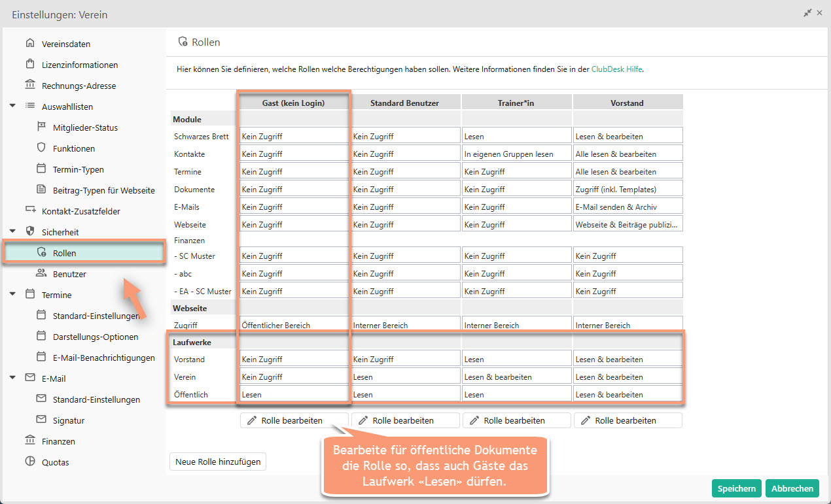Image resolution: width=831 pixels, height=504 pixels.
Task: Click Rolle bearbeiten under Vorstand
Action: [x=628, y=420]
